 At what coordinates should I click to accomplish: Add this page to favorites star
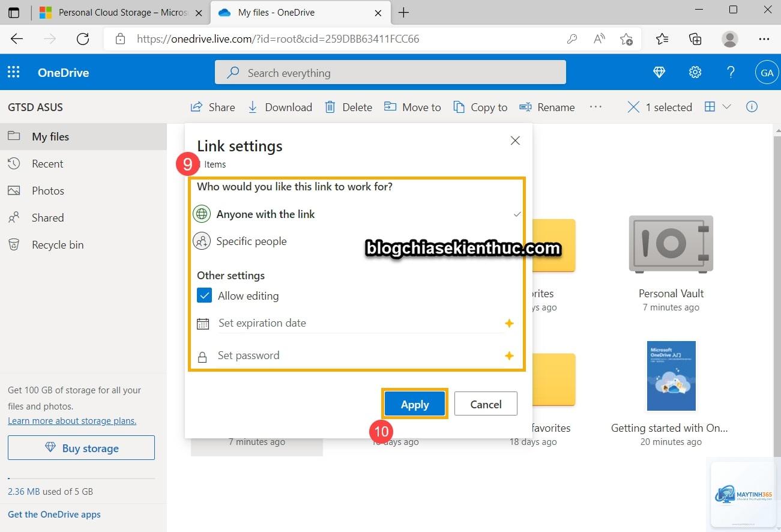[x=626, y=39]
